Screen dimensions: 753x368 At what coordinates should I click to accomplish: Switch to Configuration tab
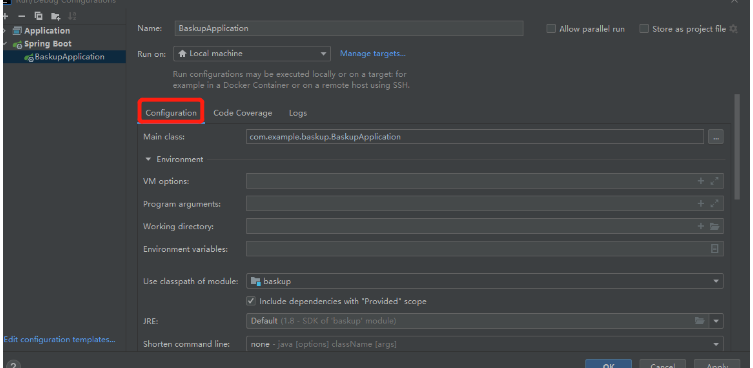tap(171, 113)
